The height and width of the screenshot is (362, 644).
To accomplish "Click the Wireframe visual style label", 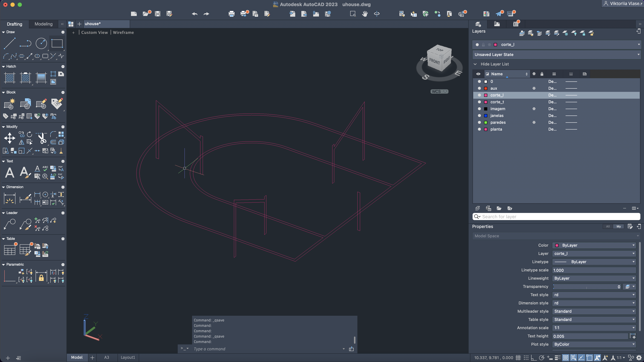I will pos(123,32).
